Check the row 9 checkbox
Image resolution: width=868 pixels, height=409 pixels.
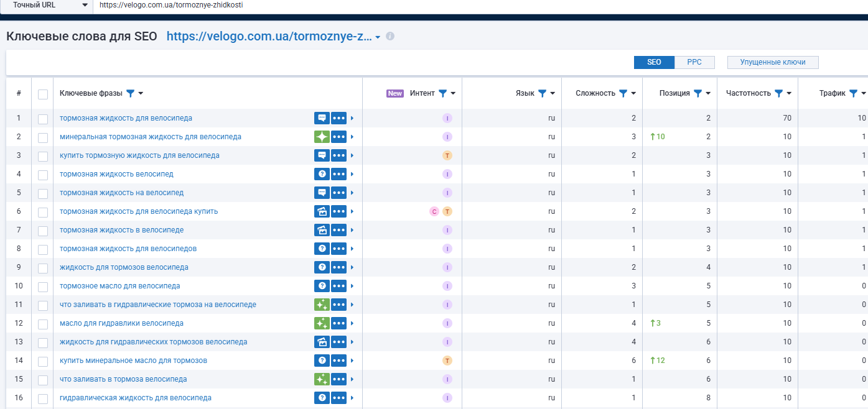tap(43, 268)
